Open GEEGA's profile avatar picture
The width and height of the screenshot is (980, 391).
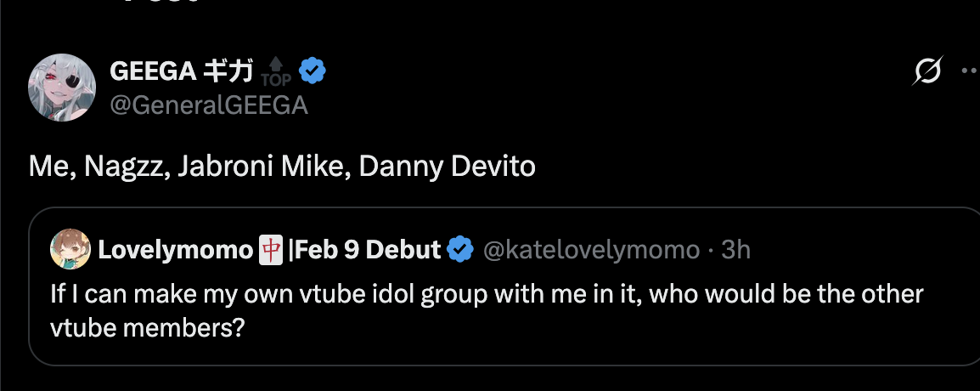point(59,88)
